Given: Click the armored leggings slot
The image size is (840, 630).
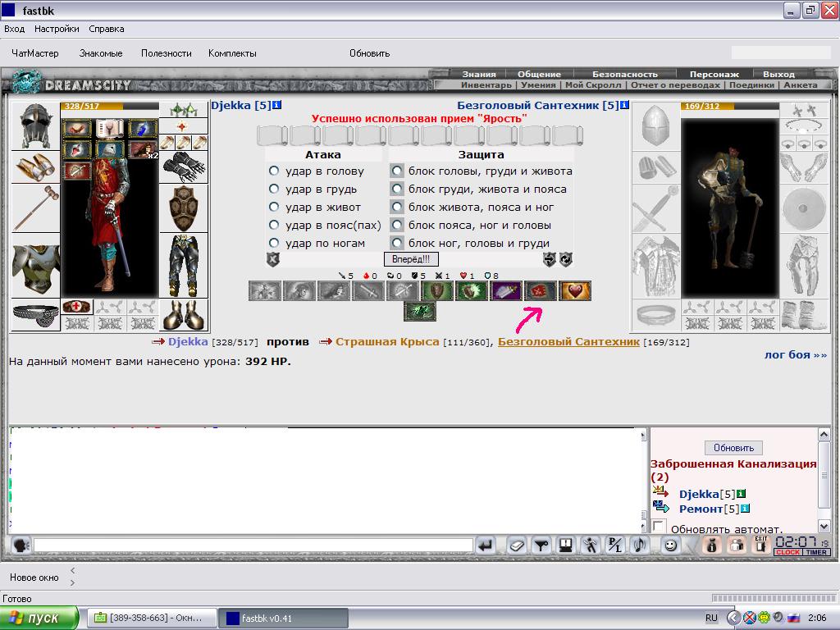Looking at the screenshot, I should (184, 266).
